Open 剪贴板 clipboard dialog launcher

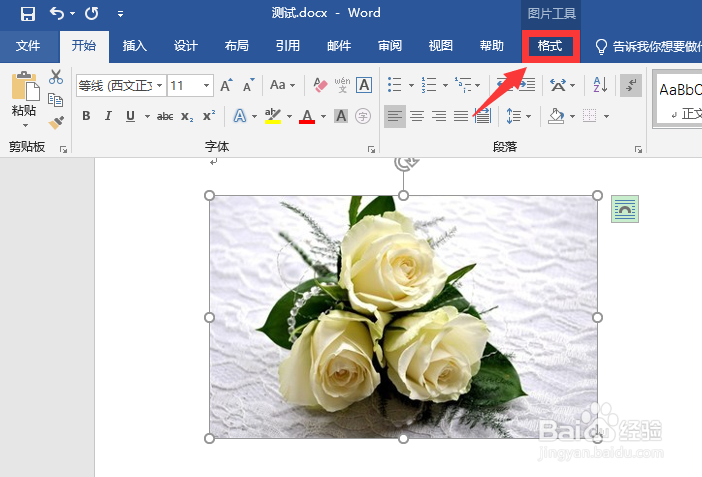[x=64, y=150]
